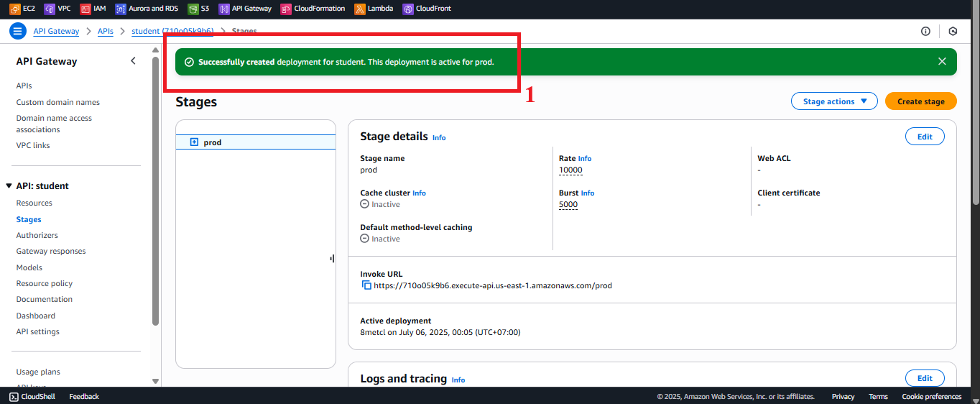Open Domain name access associations
Screen dimensions: 980x404
pos(54,124)
